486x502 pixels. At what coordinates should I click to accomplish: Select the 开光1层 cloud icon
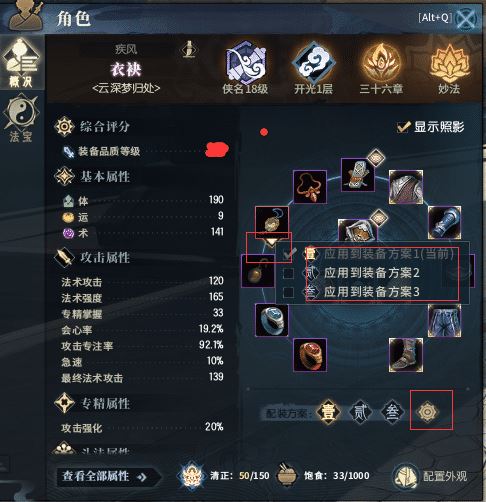coord(313,64)
